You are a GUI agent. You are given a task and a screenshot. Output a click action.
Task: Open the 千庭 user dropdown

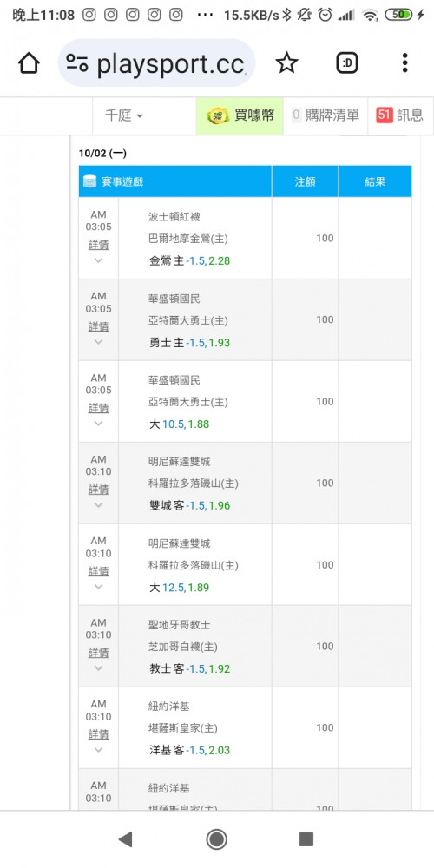[124, 115]
